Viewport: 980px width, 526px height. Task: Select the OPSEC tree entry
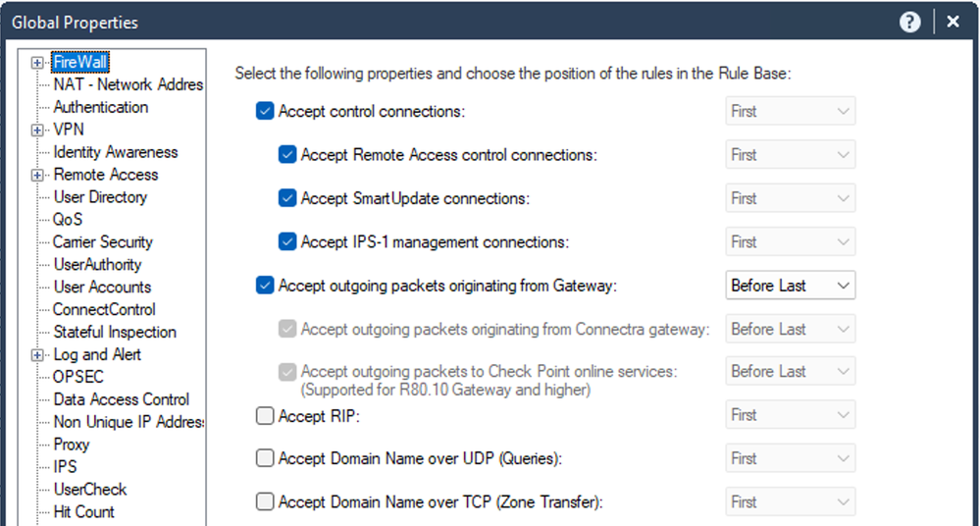point(78,377)
